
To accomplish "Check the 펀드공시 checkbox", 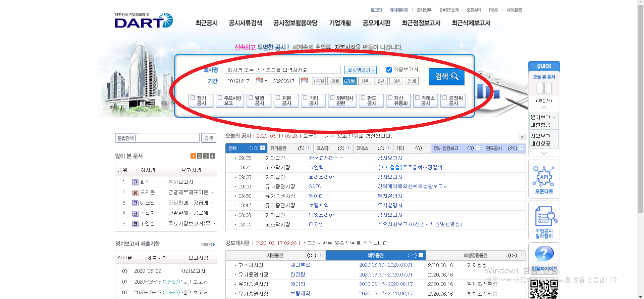I will click(x=363, y=98).
